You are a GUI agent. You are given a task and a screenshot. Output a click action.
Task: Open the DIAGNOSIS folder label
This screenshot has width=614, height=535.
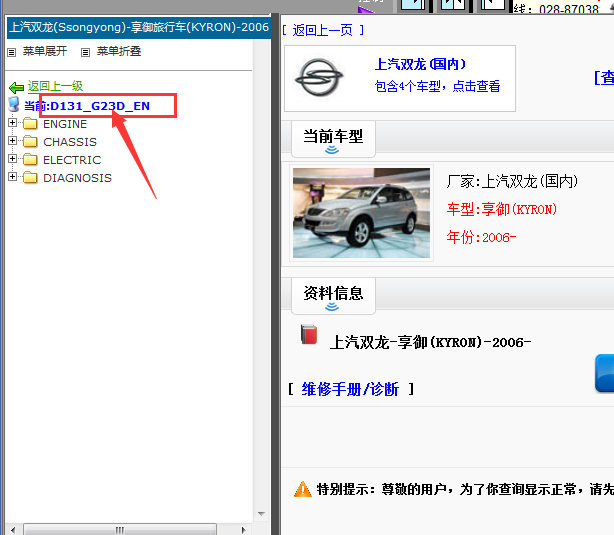78,178
